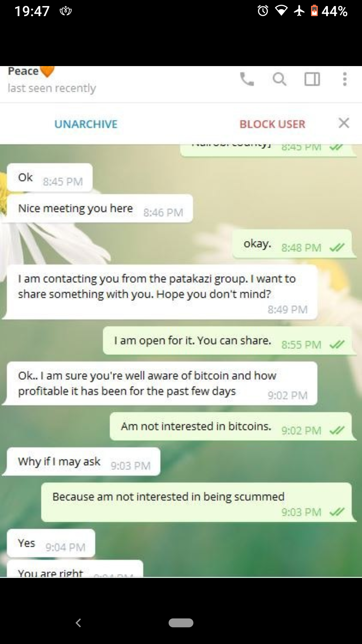Dismiss the Unarchive/Block bar with X
Screen dimensions: 362x644
(344, 123)
